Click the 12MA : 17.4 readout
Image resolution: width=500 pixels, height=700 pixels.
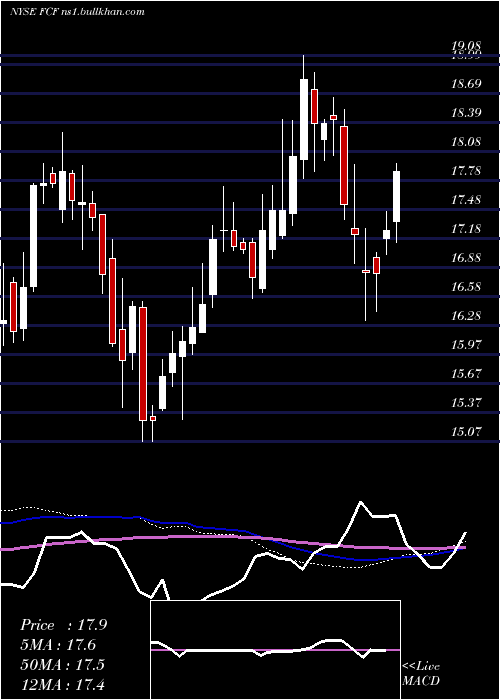(x=62, y=684)
